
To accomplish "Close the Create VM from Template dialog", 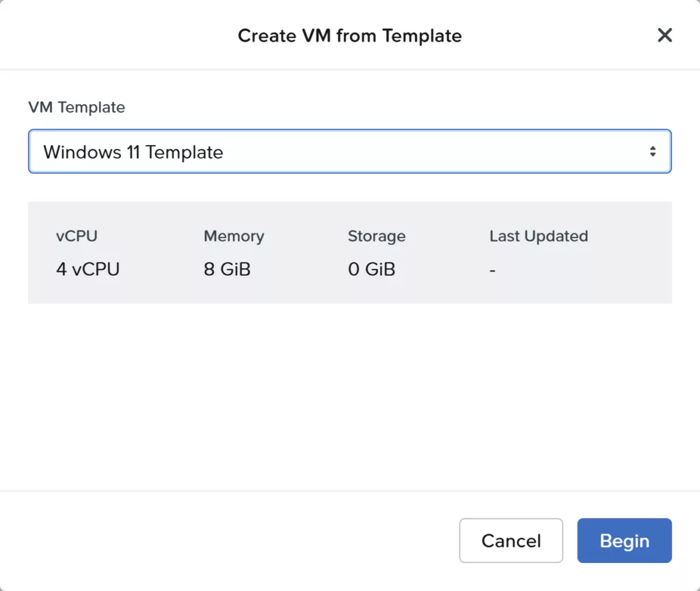I will coord(664,36).
